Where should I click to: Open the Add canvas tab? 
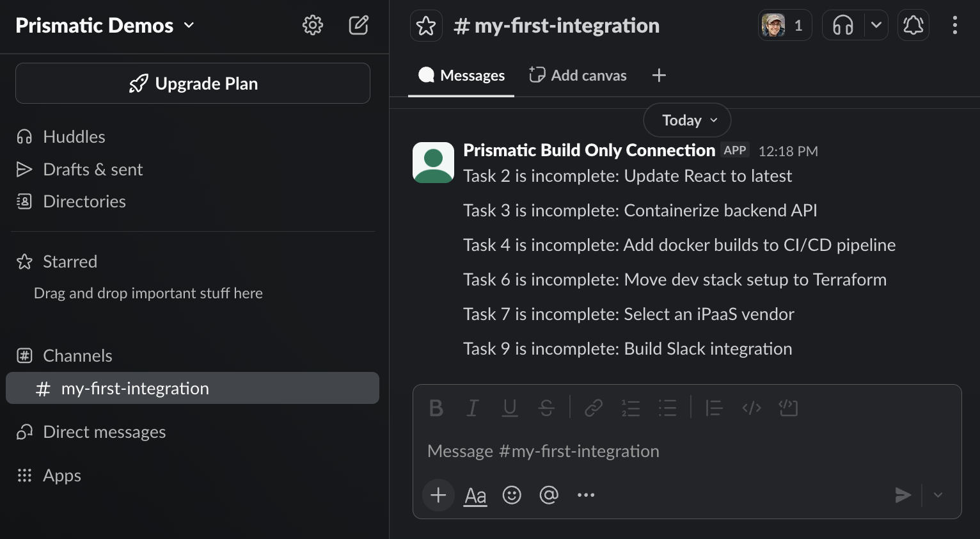[578, 76]
